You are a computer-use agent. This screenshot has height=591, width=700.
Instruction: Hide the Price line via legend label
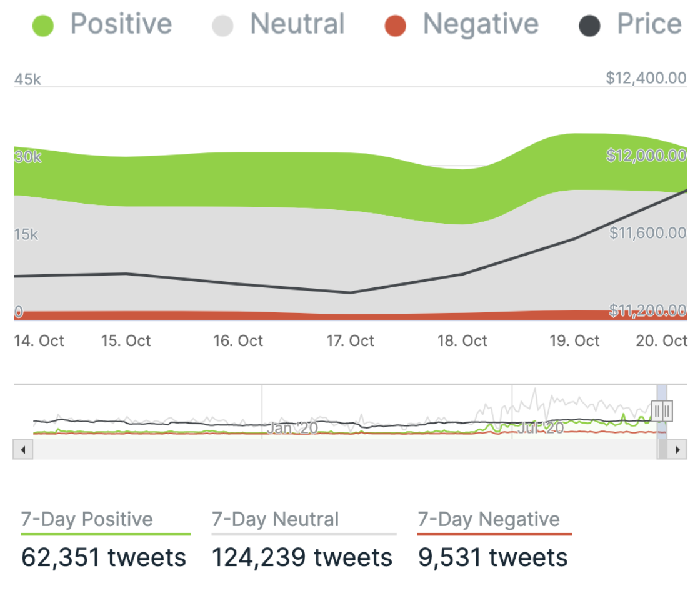[x=649, y=24]
